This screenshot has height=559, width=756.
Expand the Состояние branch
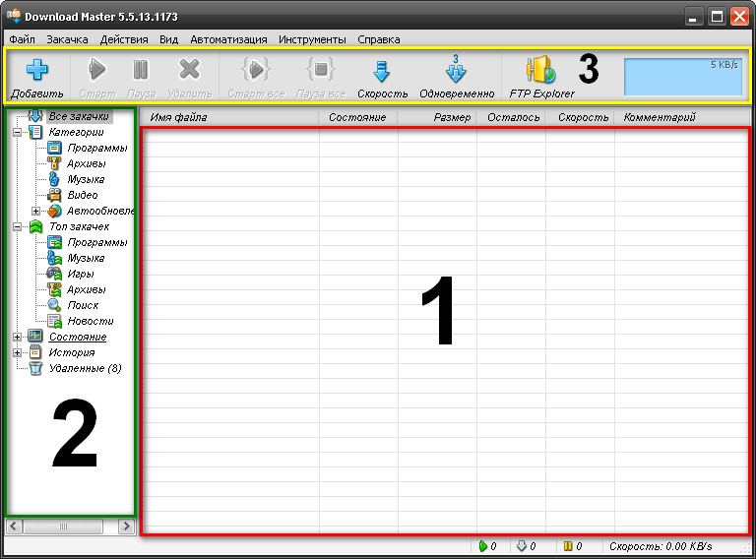[x=17, y=337]
